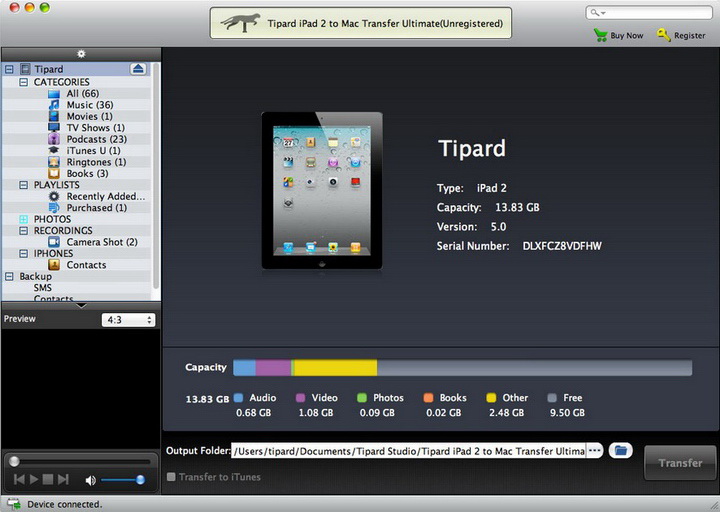Adjust the blue volume slider handle
The width and height of the screenshot is (720, 512).
click(x=141, y=480)
